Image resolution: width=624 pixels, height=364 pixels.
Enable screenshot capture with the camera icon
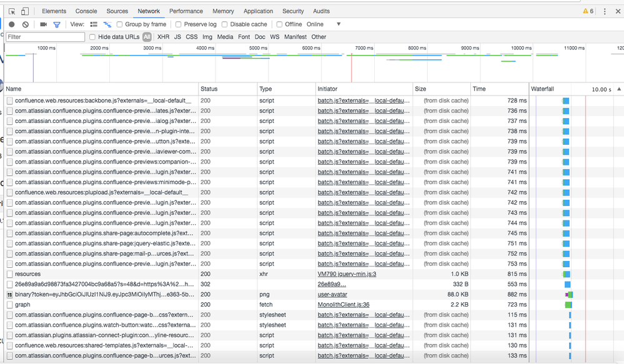pos(42,24)
